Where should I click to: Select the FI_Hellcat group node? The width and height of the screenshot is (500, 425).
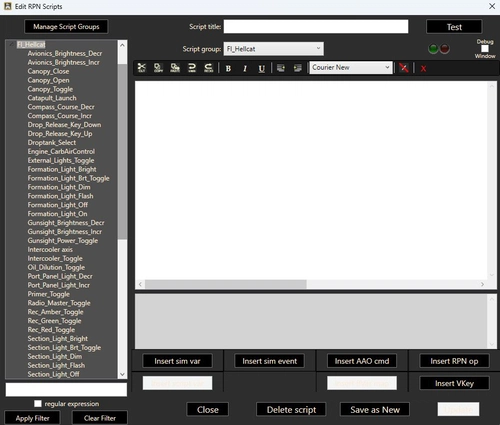[31, 45]
